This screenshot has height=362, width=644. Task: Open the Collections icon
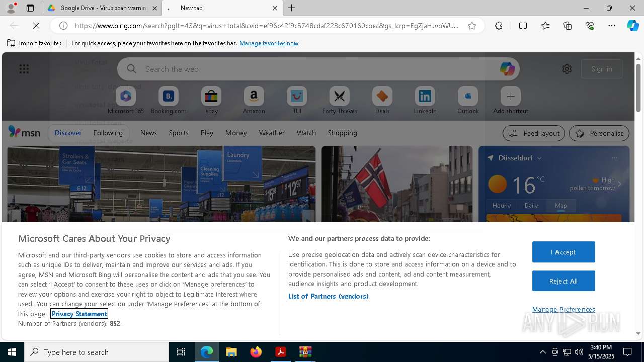(568, 26)
